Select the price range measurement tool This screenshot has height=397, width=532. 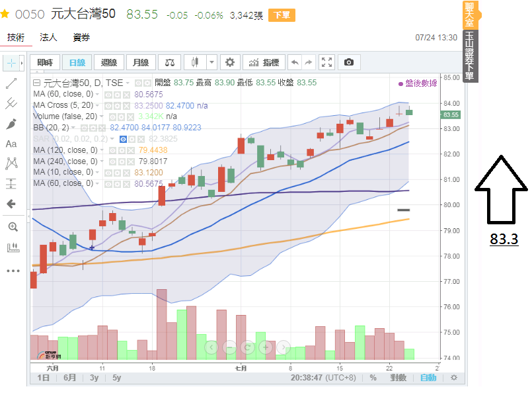[11, 184]
